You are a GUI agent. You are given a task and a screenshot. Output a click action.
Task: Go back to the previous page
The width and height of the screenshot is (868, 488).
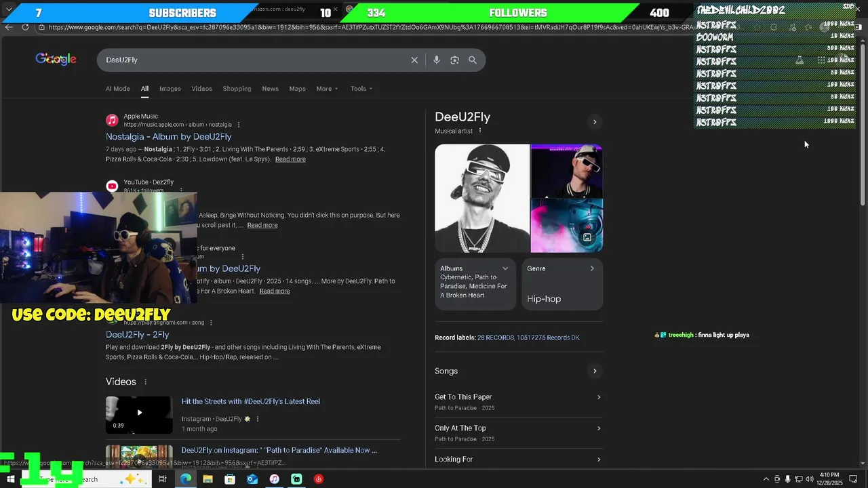coord(8,27)
